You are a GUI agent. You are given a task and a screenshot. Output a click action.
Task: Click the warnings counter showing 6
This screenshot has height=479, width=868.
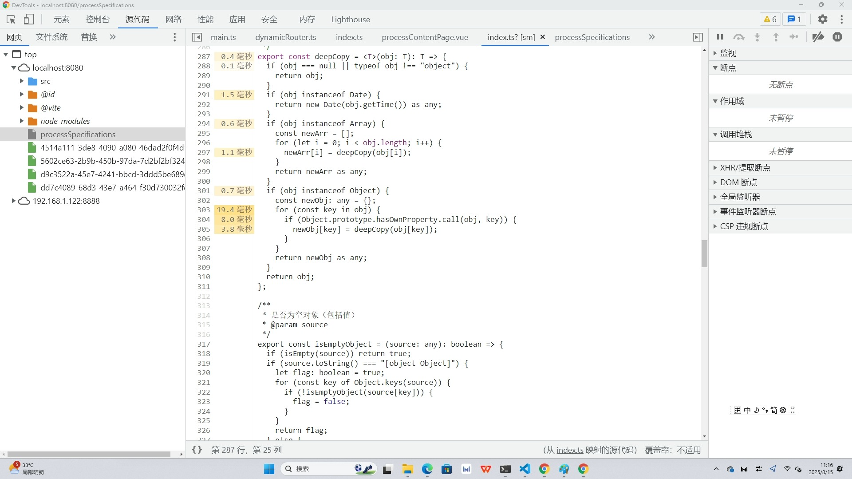click(x=770, y=20)
